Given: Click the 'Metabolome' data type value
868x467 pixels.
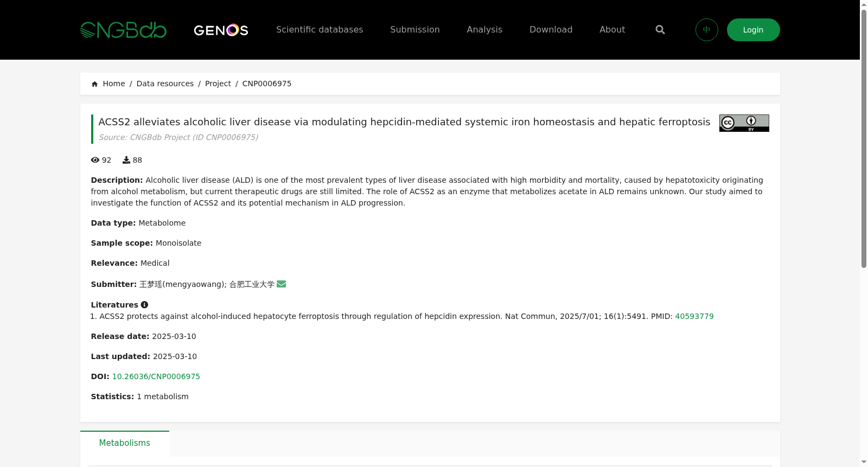Looking at the screenshot, I should click(x=162, y=223).
